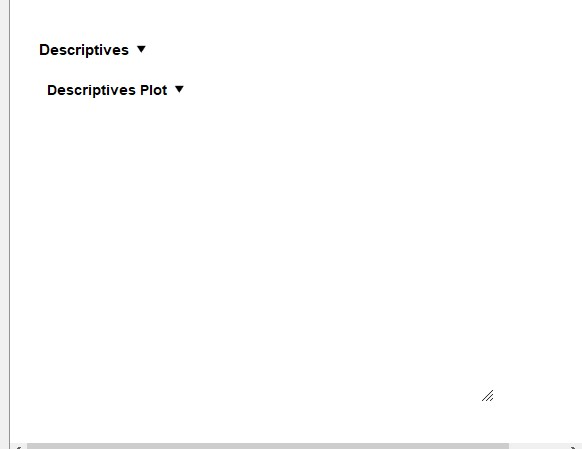
Task: Open the Descriptives heading dropdown arrow
Action: point(141,49)
